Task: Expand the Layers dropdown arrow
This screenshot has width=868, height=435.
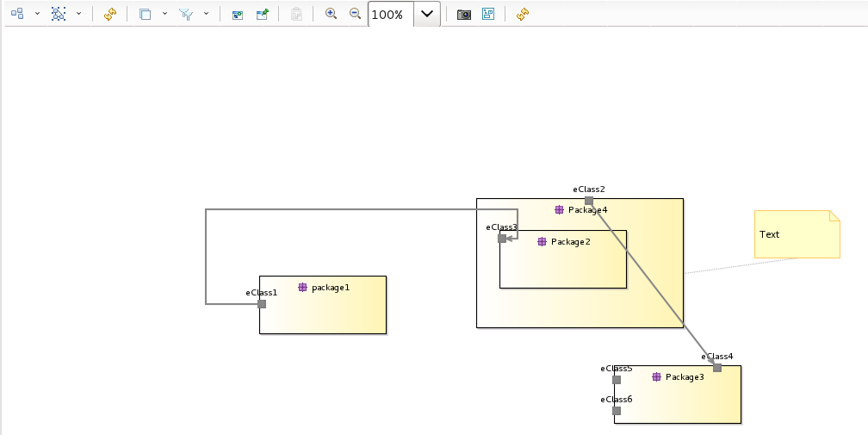Action: tap(164, 14)
